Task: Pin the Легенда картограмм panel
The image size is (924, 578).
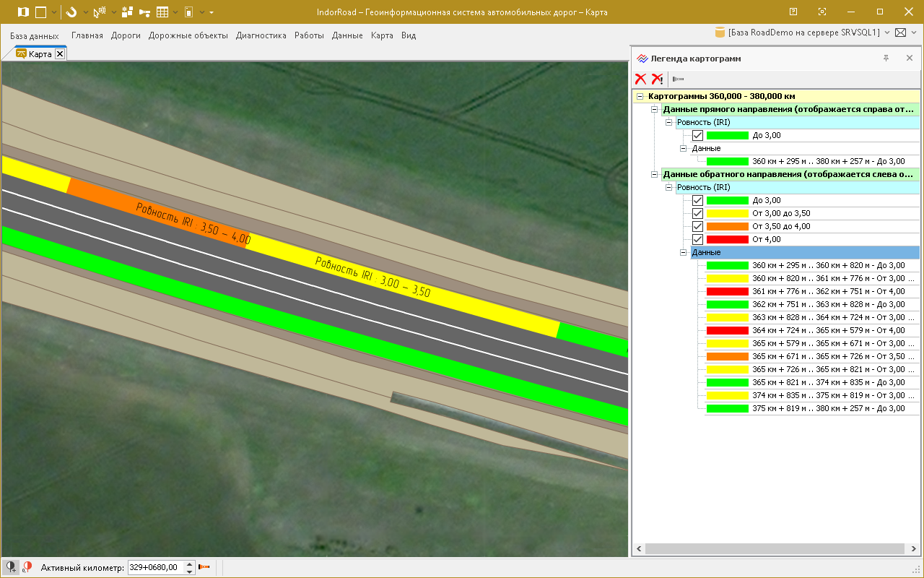Action: click(886, 59)
